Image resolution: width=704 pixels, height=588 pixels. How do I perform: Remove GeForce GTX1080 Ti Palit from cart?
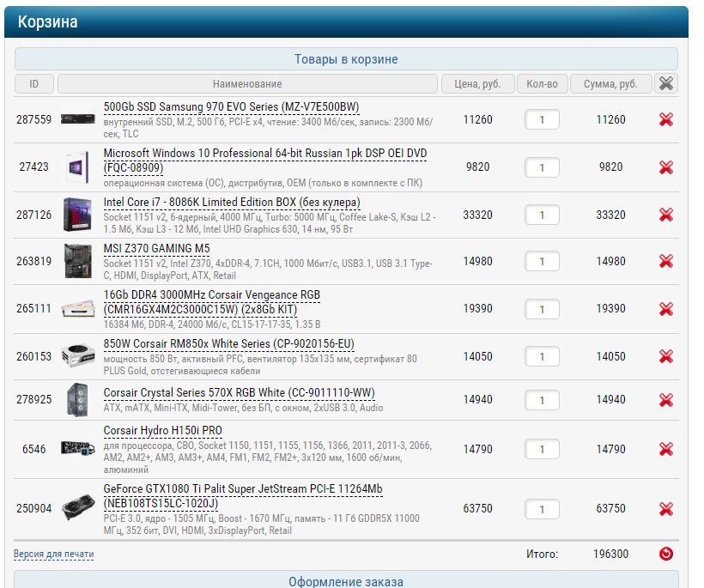(666, 509)
